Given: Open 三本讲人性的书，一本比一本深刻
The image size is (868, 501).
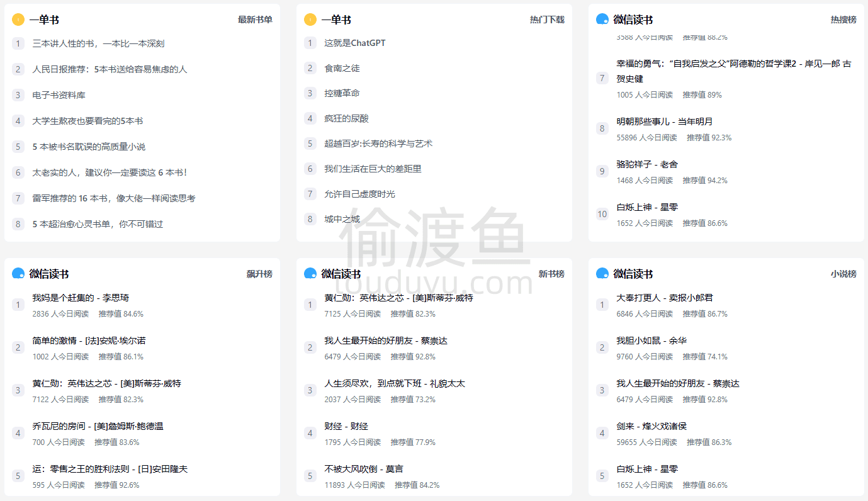Looking at the screenshot, I should [x=98, y=43].
